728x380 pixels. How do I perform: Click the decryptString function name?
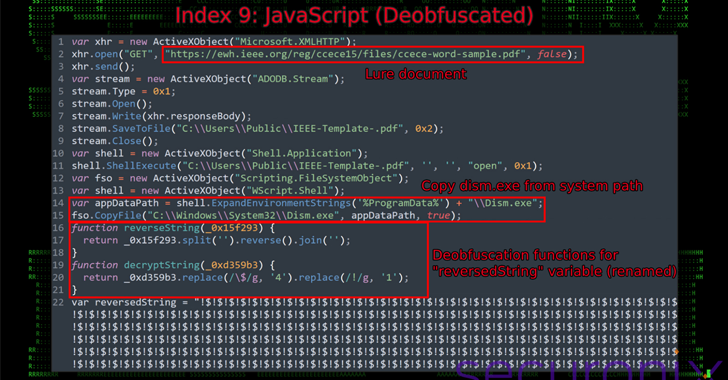pos(162,265)
